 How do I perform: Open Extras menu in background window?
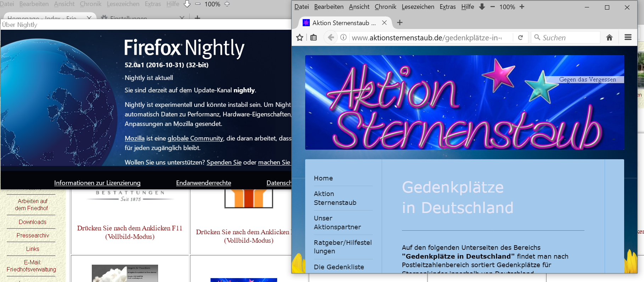tap(153, 4)
